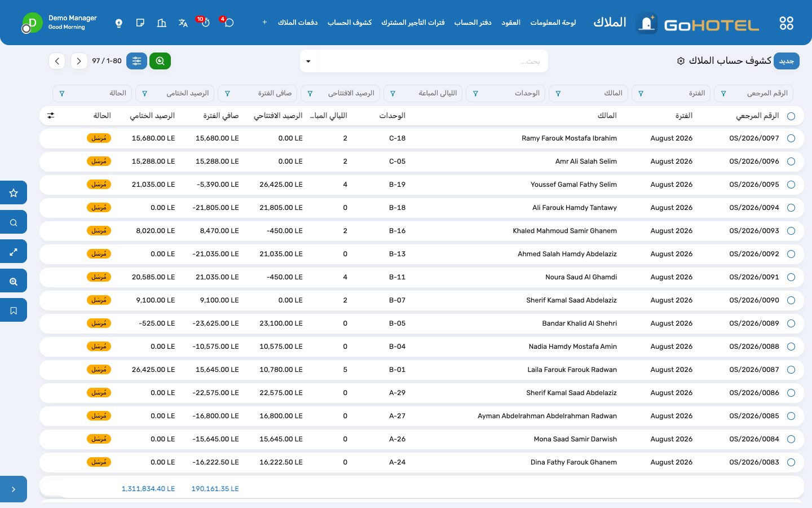
Task: Open دفتر الحساب menu item
Action: (x=473, y=23)
